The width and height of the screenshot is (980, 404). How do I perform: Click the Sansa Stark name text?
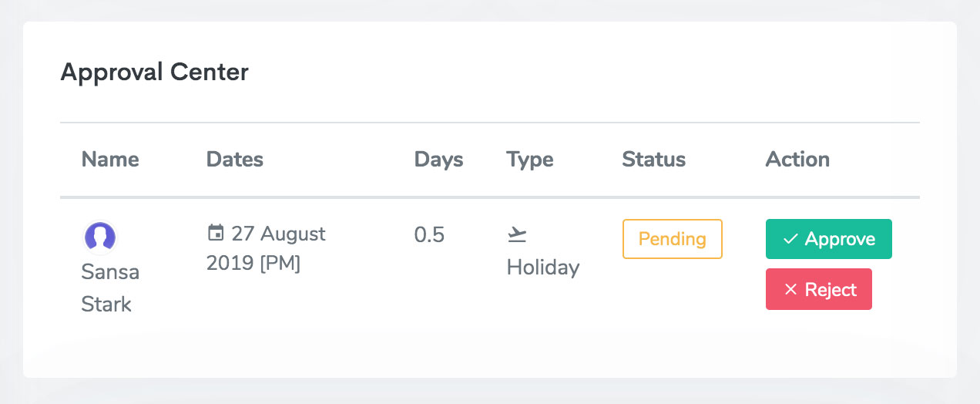(109, 288)
